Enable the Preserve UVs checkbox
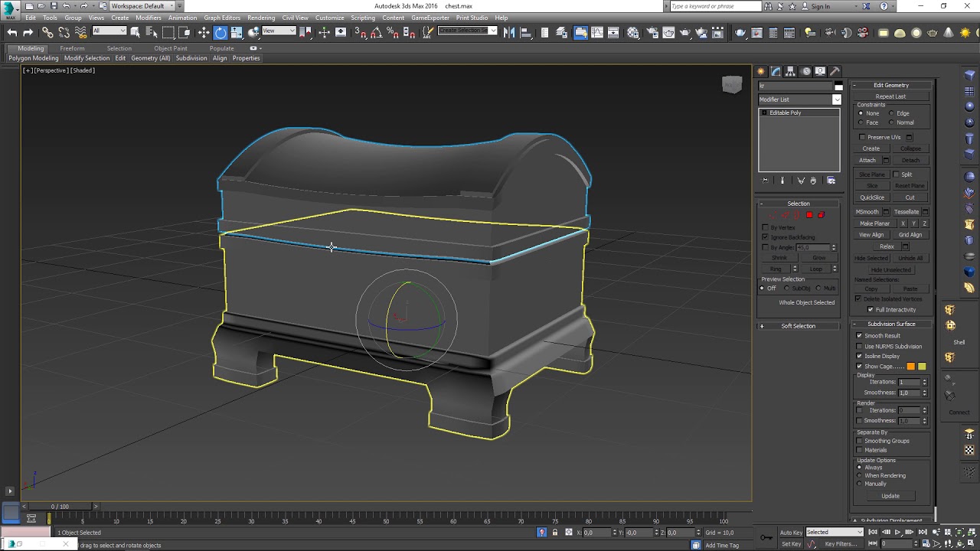 coord(863,138)
